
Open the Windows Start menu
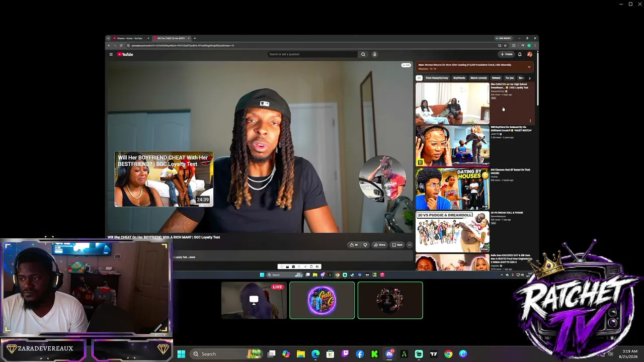pos(181,354)
